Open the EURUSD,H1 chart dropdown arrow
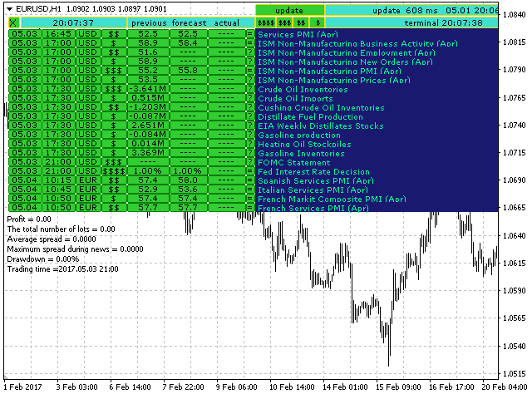532x399 pixels. click(x=10, y=9)
